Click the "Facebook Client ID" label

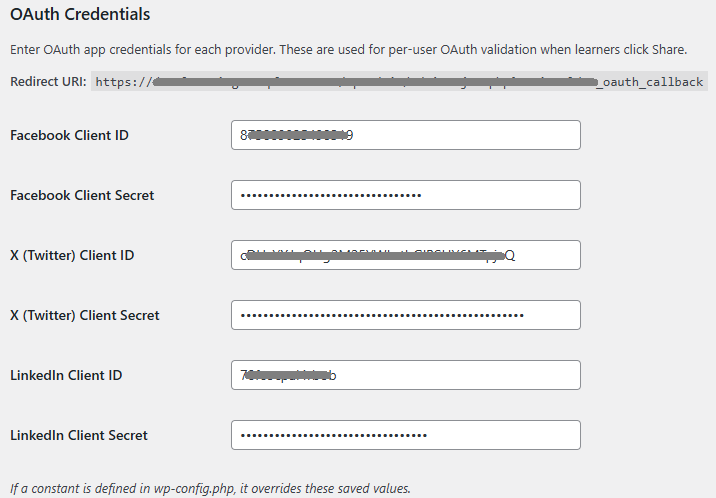(69, 135)
